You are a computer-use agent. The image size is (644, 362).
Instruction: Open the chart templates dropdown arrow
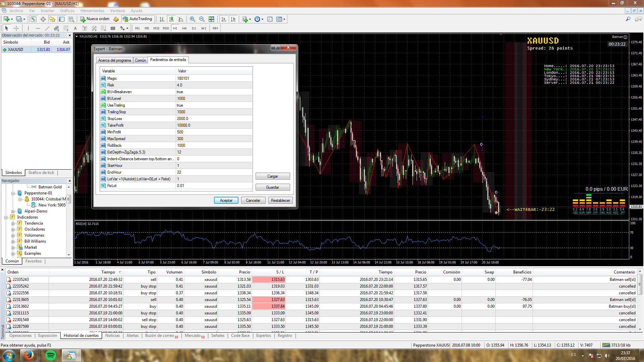pyautogui.click(x=284, y=19)
